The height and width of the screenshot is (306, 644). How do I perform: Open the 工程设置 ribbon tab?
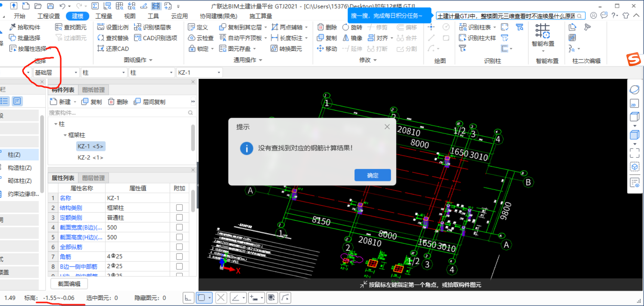coord(49,16)
